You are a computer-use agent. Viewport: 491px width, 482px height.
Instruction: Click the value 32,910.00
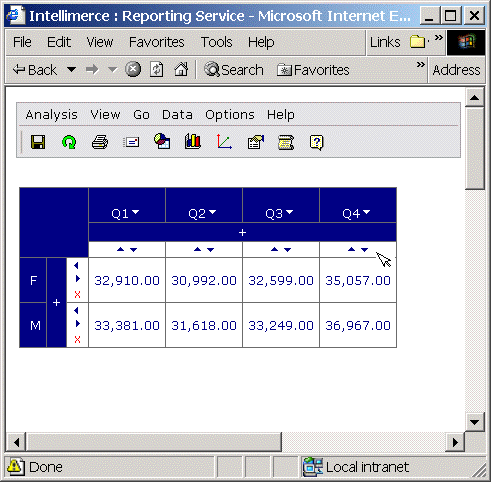point(127,280)
